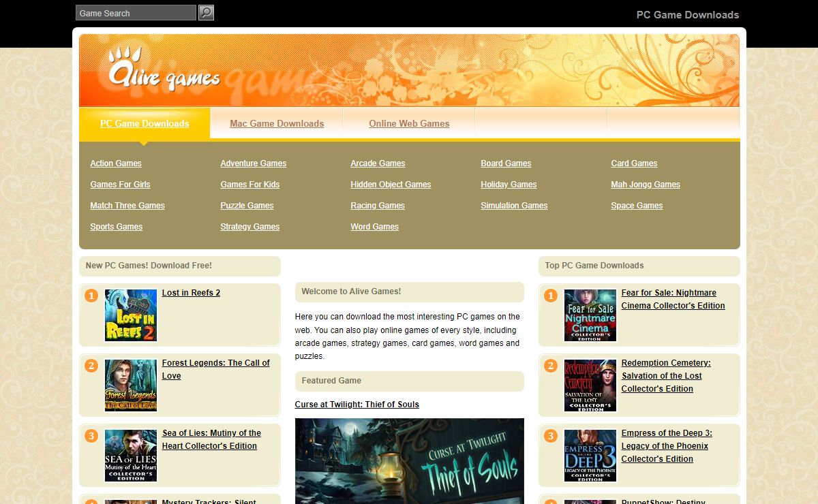Open Forest Legends: The Call of Love

216,369
